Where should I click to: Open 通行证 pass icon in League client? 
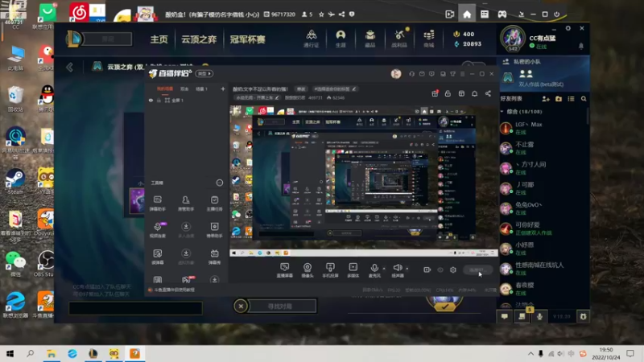312,39
